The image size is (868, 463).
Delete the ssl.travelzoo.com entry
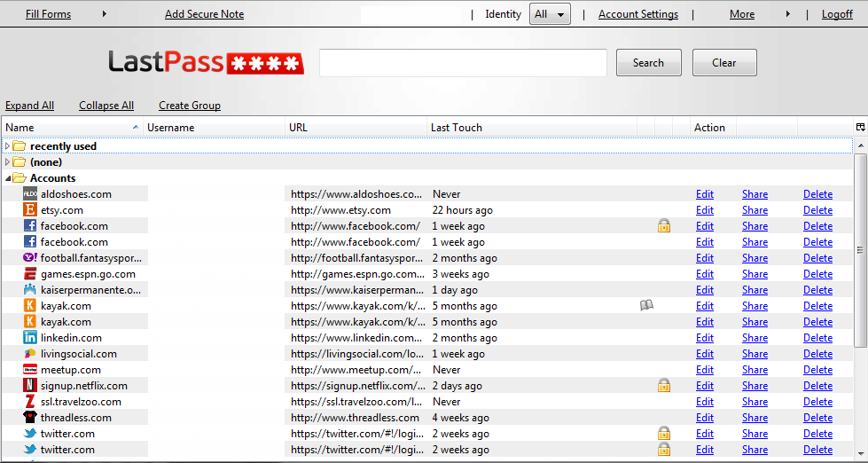point(818,402)
